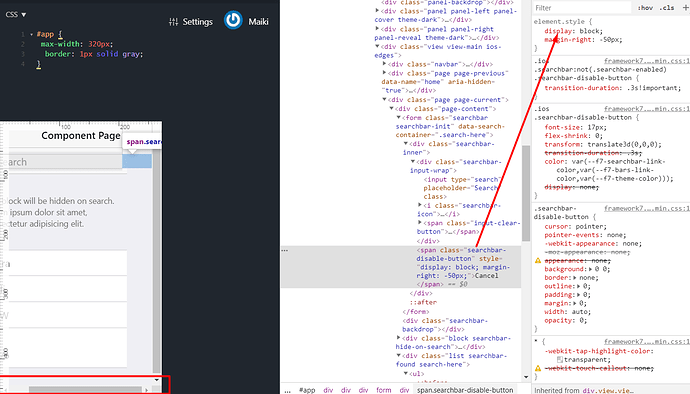Fold the #app CSS rule on line 1
This screenshot has height=394, width=690.
point(31,34)
